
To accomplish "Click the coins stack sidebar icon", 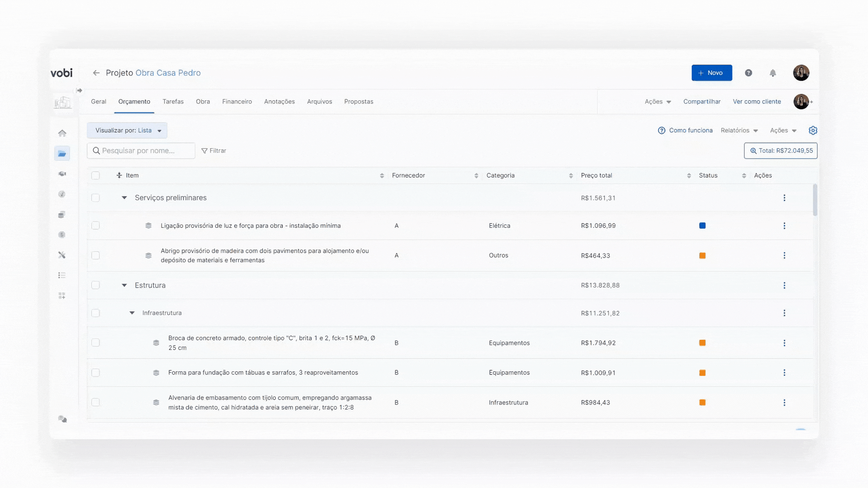I will click(62, 215).
